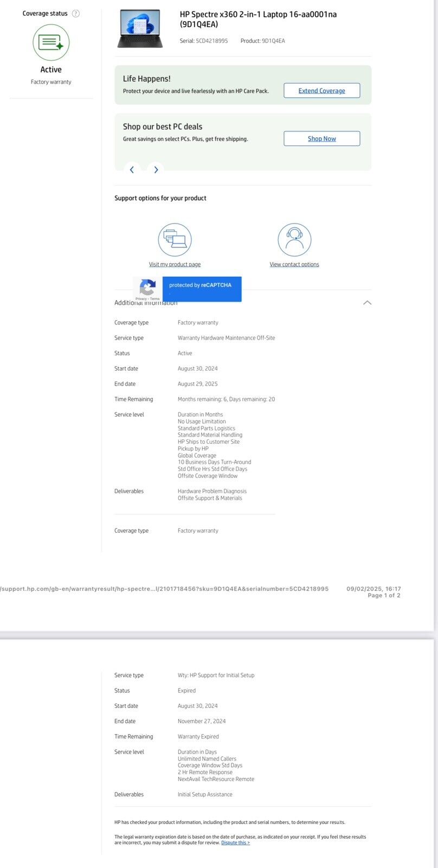Click the Shop Now button
This screenshot has height=868, width=438.
click(x=322, y=138)
